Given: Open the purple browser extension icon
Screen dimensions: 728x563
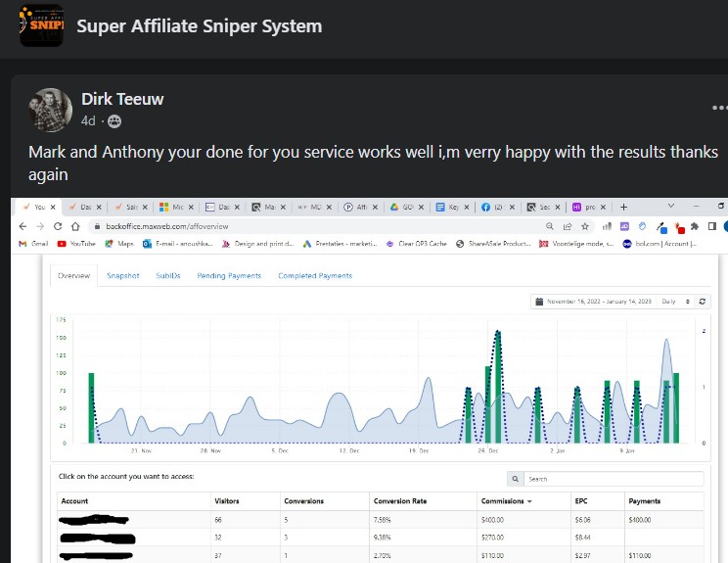Looking at the screenshot, I should coord(624,226).
